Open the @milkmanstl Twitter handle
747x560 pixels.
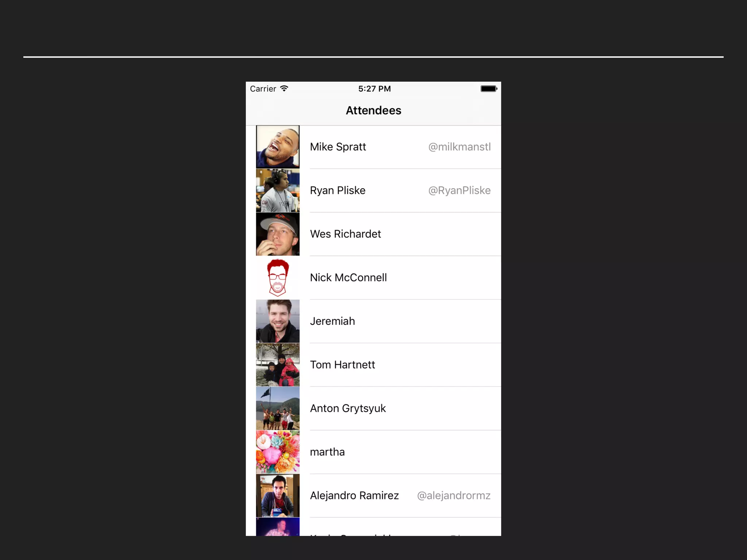(459, 147)
